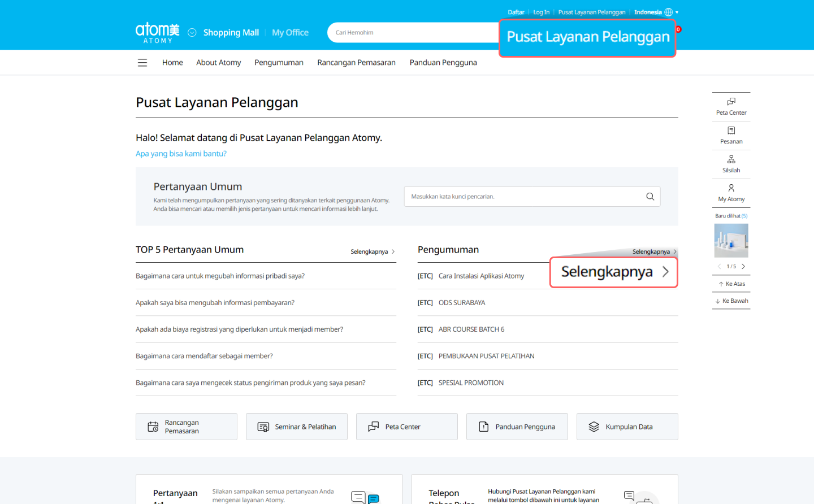Open My Atomy in the sidebar
The width and height of the screenshot is (814, 504).
731,193
